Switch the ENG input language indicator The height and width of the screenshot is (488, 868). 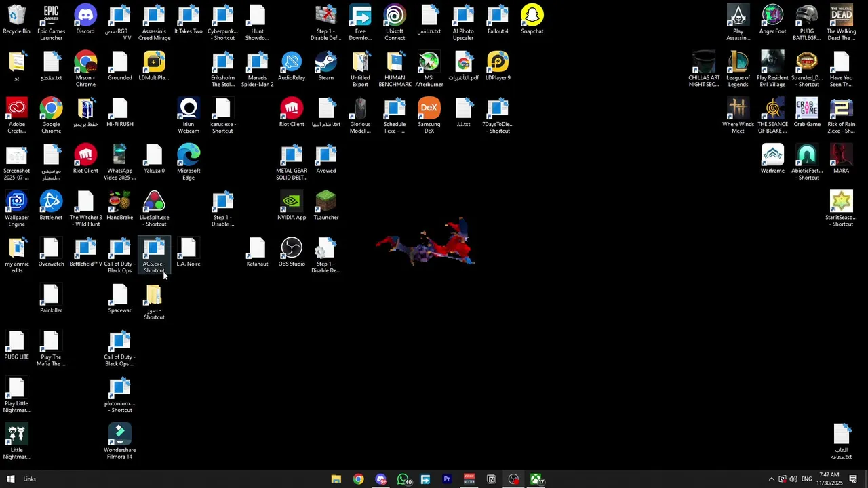807,479
